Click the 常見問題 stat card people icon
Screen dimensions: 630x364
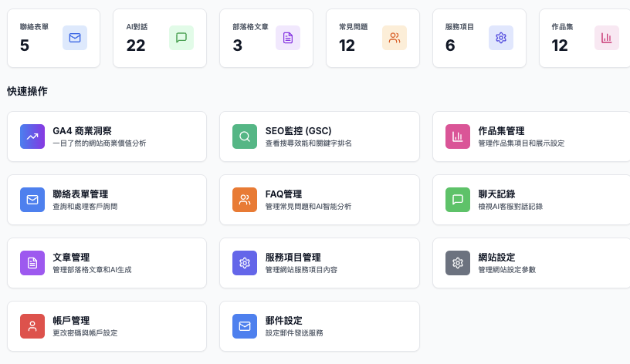point(394,38)
